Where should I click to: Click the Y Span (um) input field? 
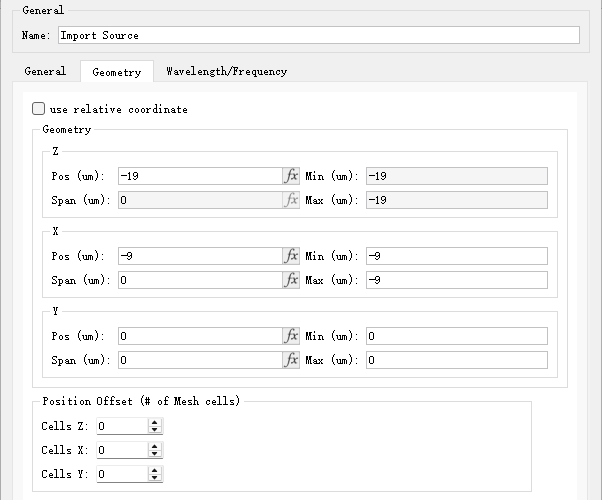coord(200,360)
